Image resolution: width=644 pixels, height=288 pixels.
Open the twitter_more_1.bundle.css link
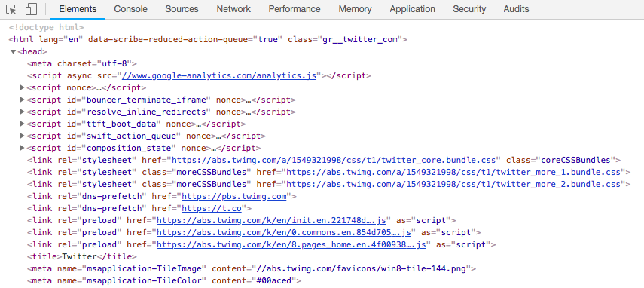pos(453,172)
